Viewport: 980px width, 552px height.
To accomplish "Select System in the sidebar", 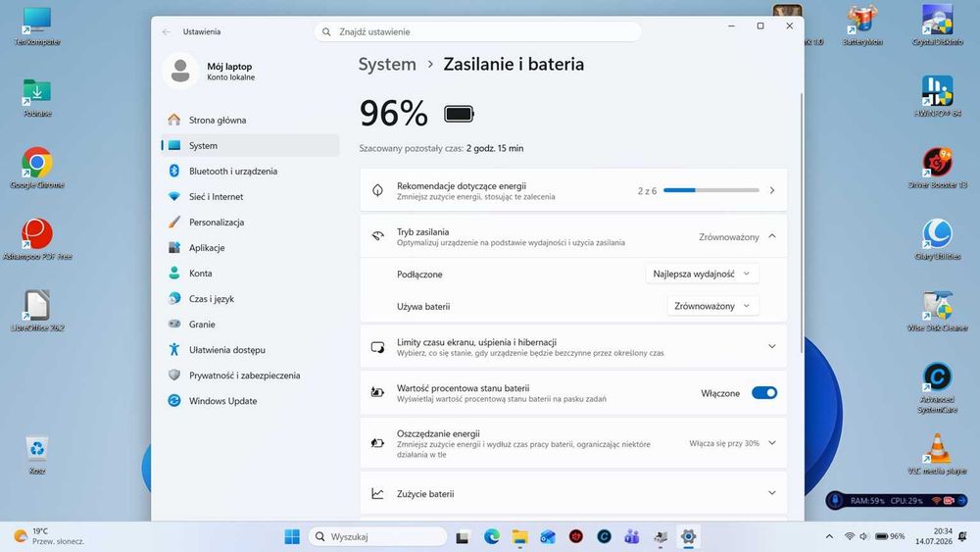I will pos(250,146).
